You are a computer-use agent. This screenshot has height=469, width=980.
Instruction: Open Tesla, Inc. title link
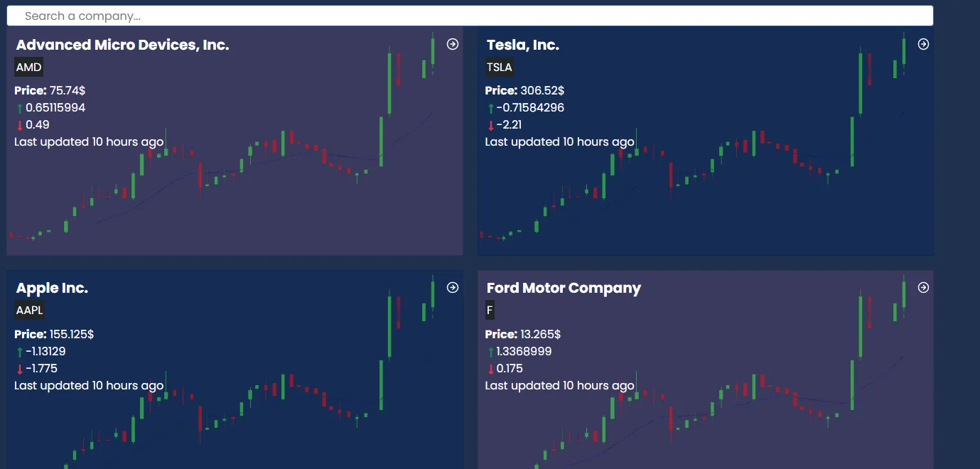(x=523, y=45)
